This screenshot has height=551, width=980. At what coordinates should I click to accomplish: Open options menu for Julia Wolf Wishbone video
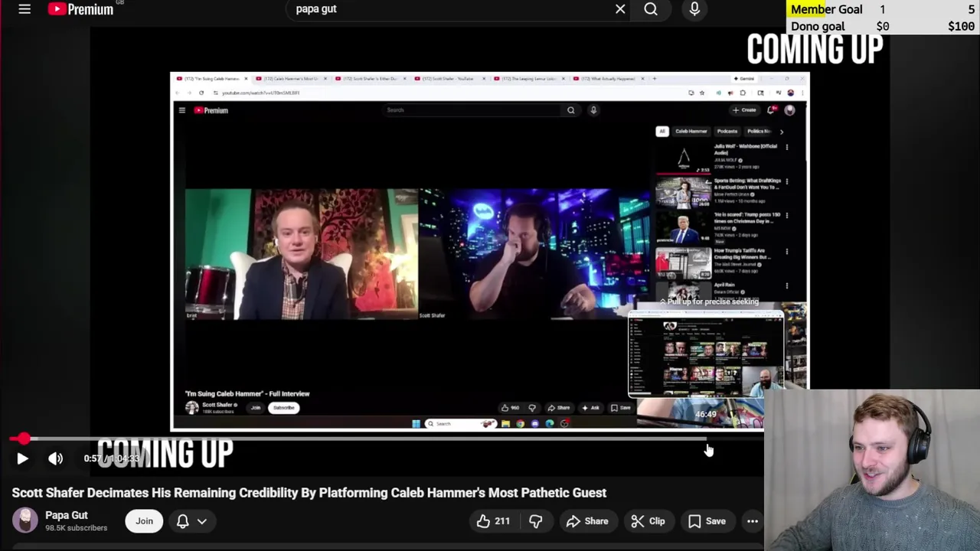(x=787, y=147)
